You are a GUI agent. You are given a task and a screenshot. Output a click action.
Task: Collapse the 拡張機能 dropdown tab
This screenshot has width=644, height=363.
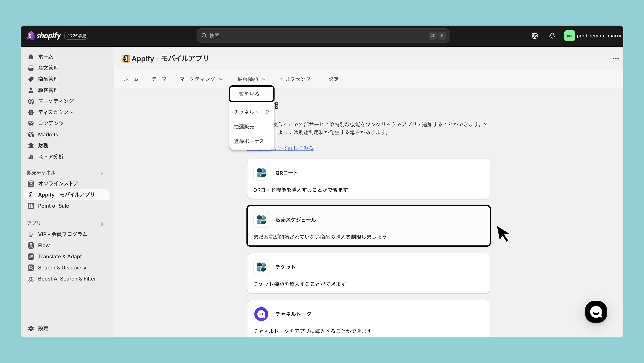[251, 79]
